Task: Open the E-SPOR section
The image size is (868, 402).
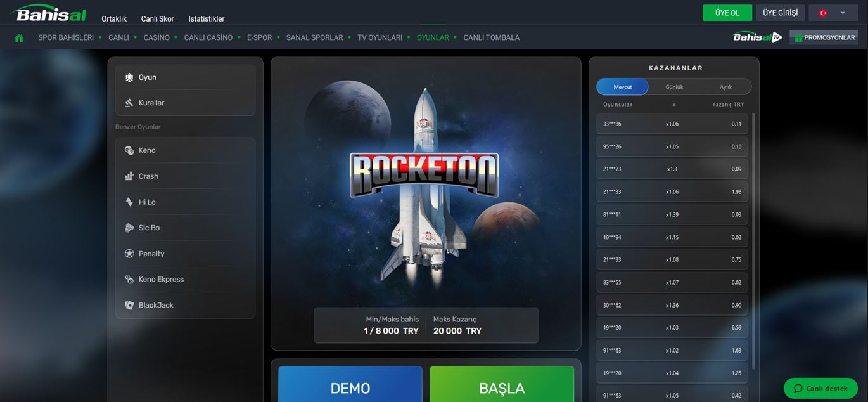Action: click(x=260, y=38)
